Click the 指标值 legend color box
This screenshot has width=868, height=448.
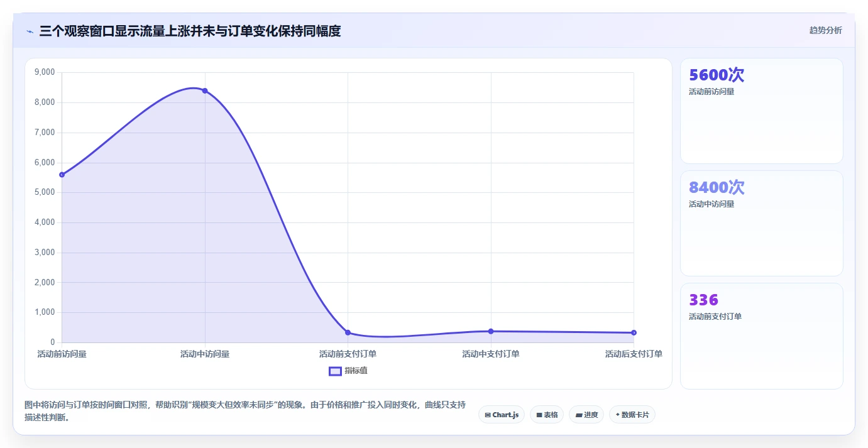[x=336, y=371]
